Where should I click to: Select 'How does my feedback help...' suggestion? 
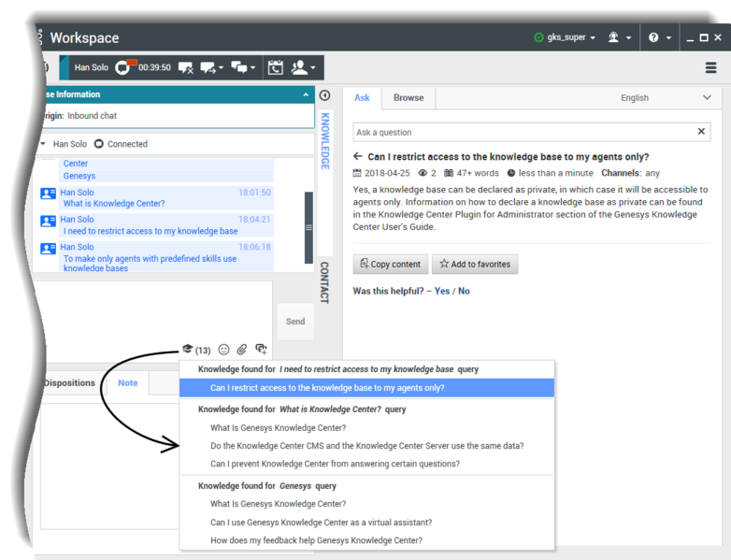tap(366, 540)
